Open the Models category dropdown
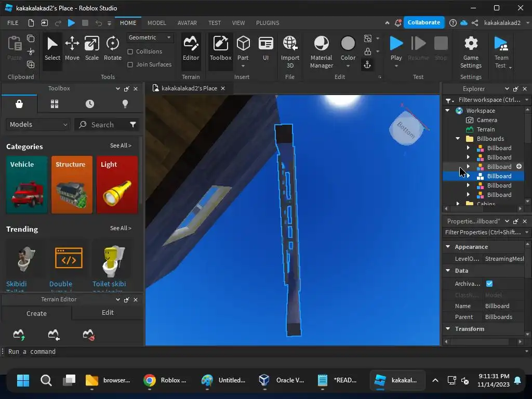This screenshot has height=399, width=532. (38, 125)
